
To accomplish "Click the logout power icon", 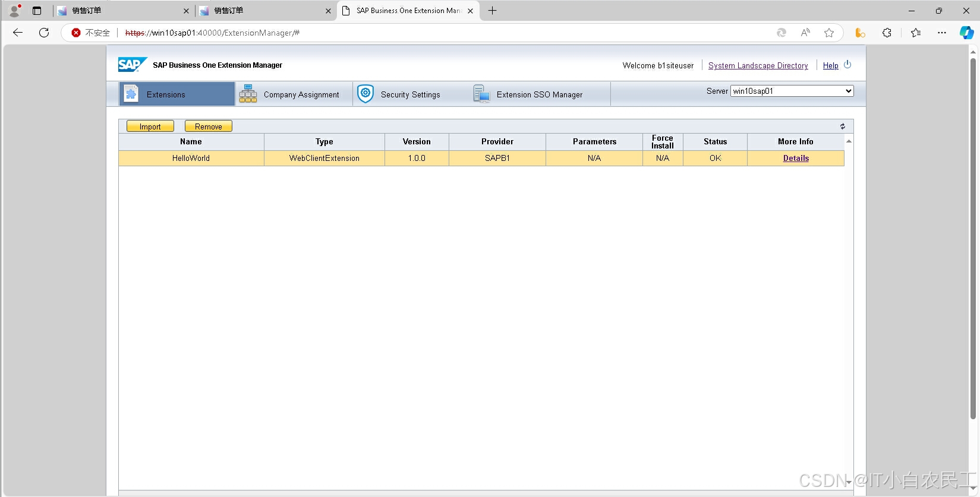I will pyautogui.click(x=847, y=65).
